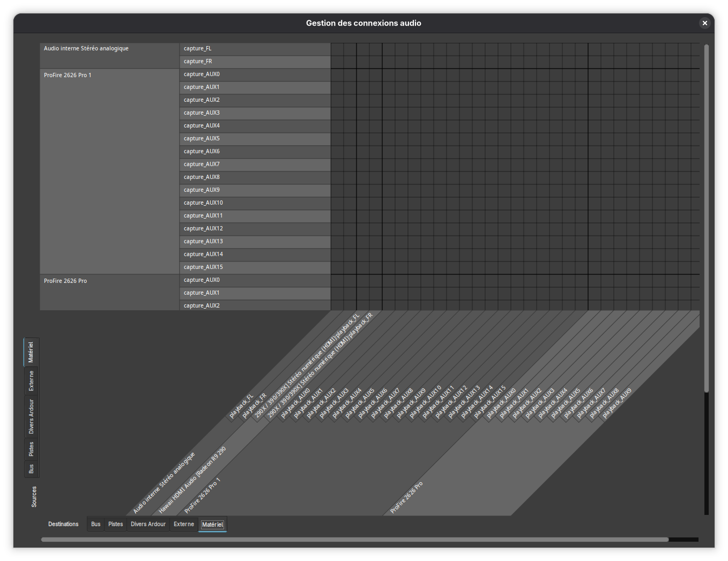Image resolution: width=728 pixels, height=561 pixels.
Task: Close the audio connections manager window
Action: (704, 23)
